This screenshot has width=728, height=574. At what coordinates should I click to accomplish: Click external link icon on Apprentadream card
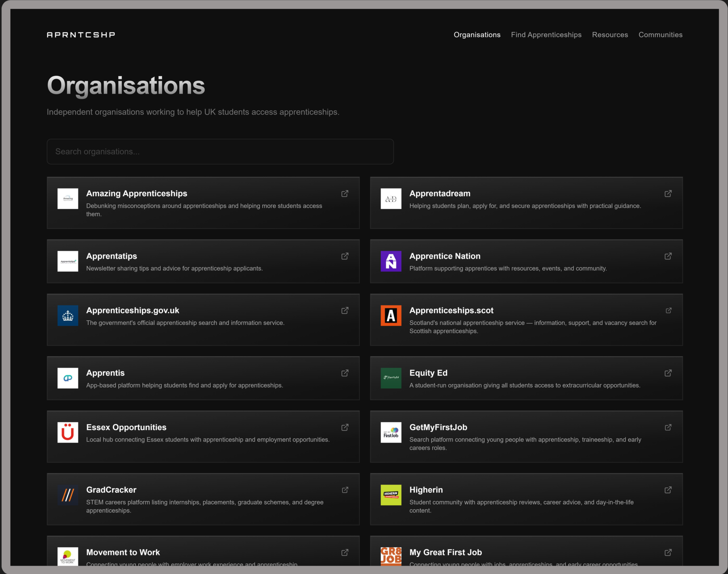(668, 194)
